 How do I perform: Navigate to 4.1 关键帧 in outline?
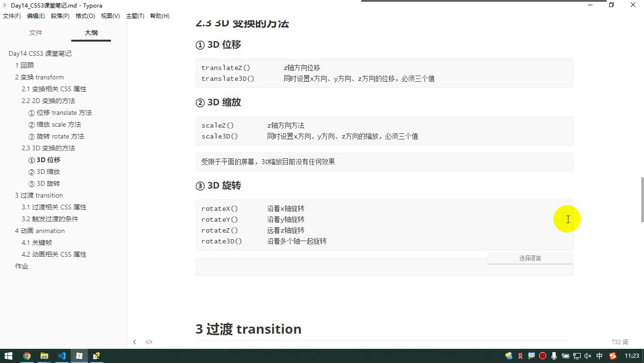(37, 242)
